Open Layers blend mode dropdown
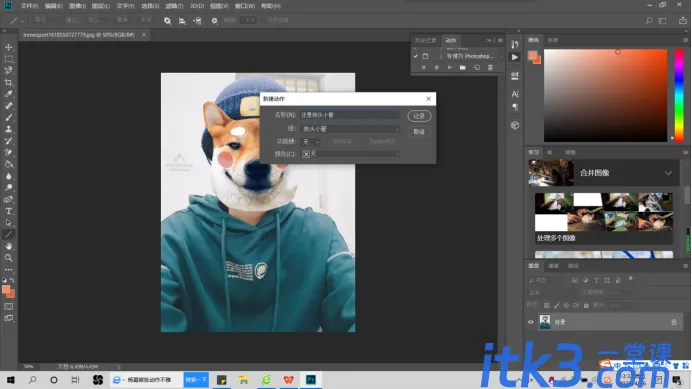Image resolution: width=692 pixels, height=389 pixels. click(x=552, y=292)
